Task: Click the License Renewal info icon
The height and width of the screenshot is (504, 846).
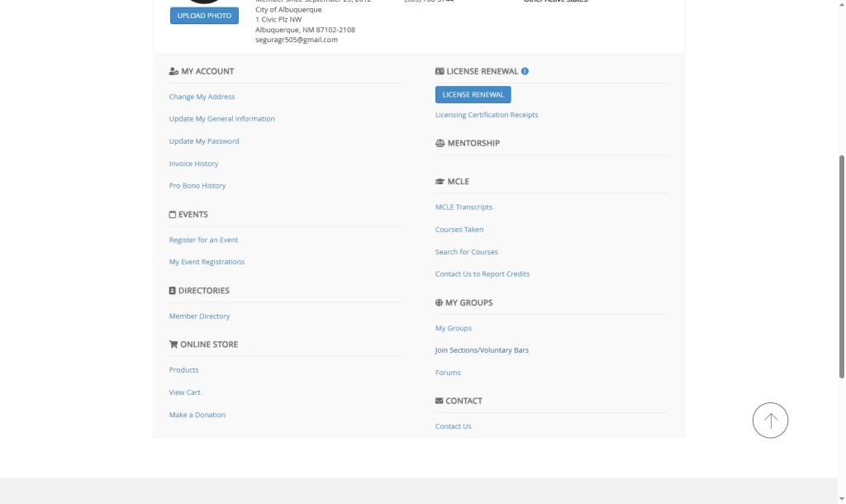Action: click(525, 71)
